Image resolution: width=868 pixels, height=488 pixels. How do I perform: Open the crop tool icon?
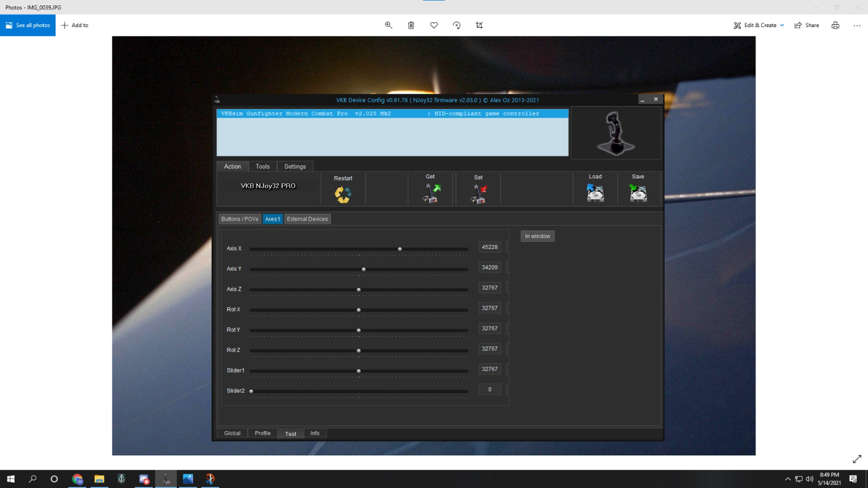[x=479, y=25]
